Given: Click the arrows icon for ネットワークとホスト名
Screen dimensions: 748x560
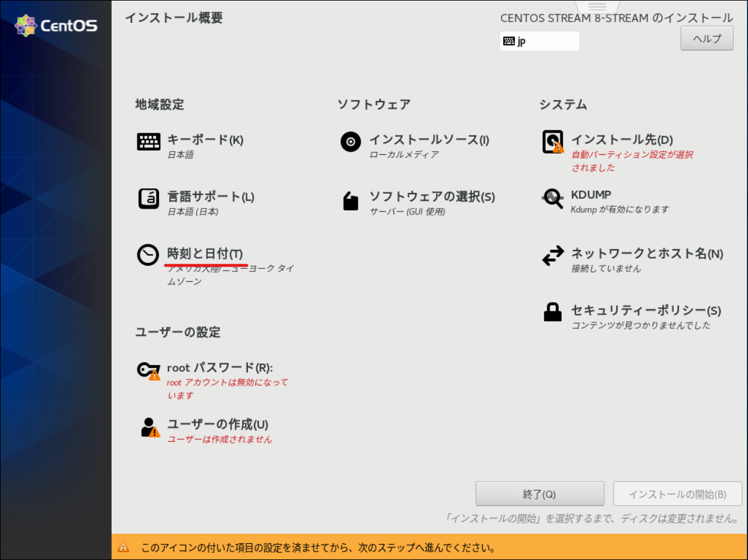Looking at the screenshot, I should [553, 256].
